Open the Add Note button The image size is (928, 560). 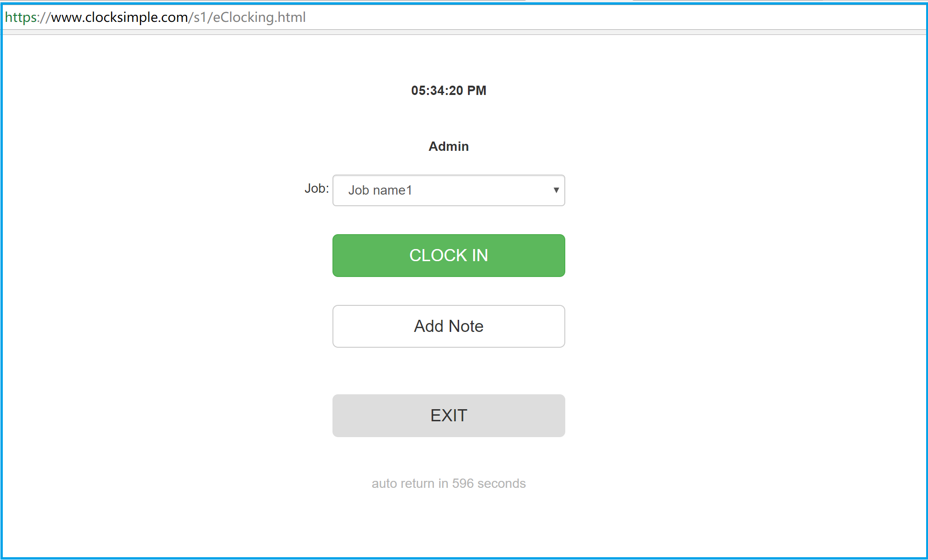(x=448, y=326)
